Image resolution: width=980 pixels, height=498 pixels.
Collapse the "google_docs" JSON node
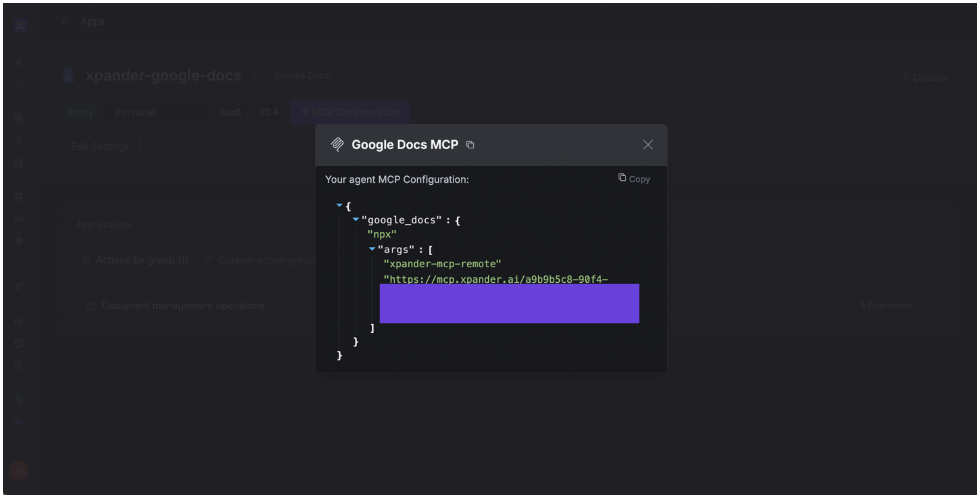point(356,219)
